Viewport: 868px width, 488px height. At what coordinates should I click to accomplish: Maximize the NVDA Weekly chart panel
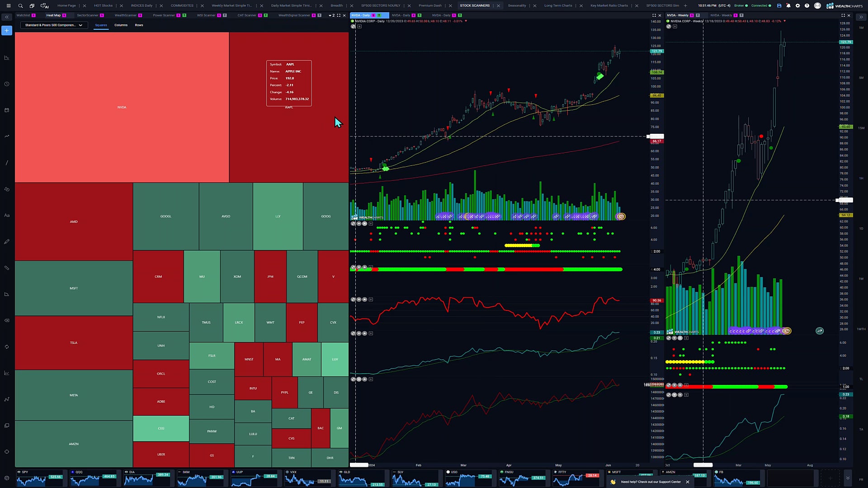point(843,15)
